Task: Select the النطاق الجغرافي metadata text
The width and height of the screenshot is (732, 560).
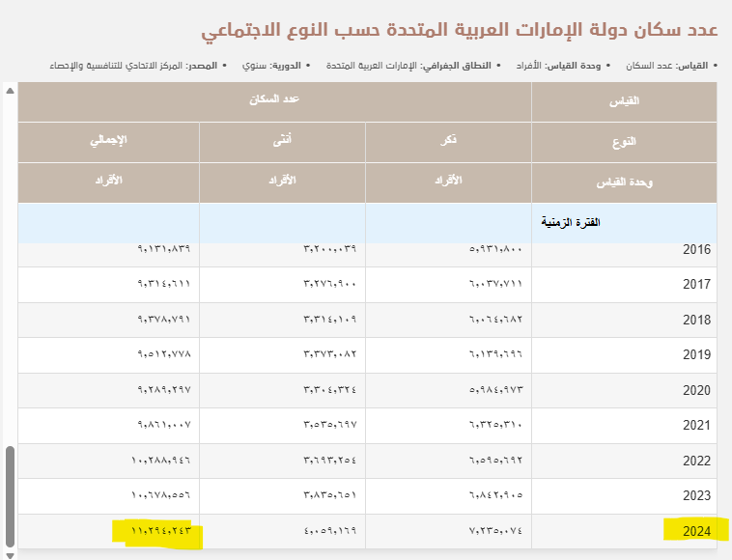Action: pos(408,66)
